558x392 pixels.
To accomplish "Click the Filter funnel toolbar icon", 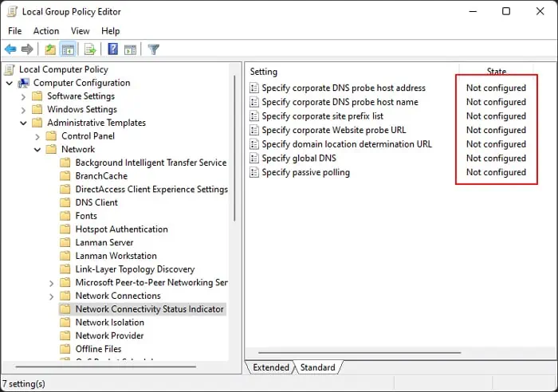I will pos(153,49).
